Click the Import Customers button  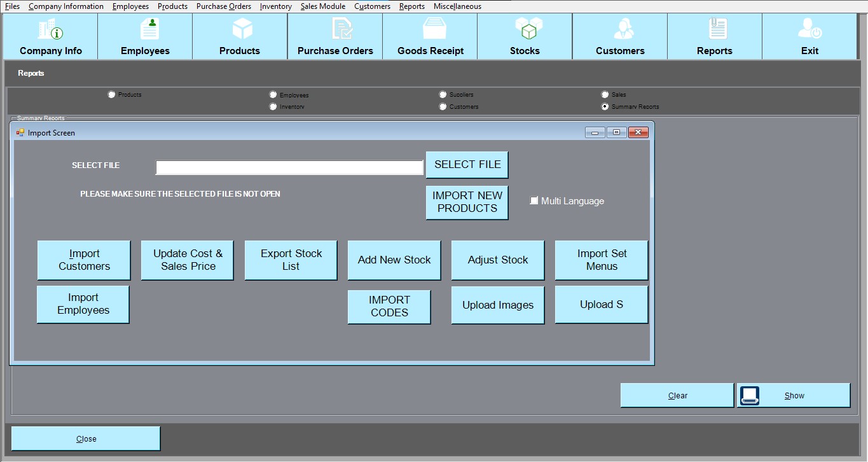click(84, 260)
